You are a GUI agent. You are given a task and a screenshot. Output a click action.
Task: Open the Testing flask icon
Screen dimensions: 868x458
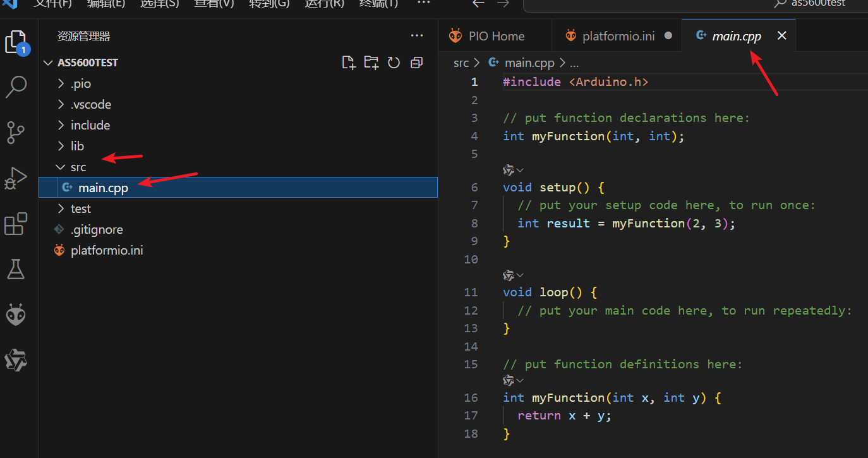pos(16,269)
